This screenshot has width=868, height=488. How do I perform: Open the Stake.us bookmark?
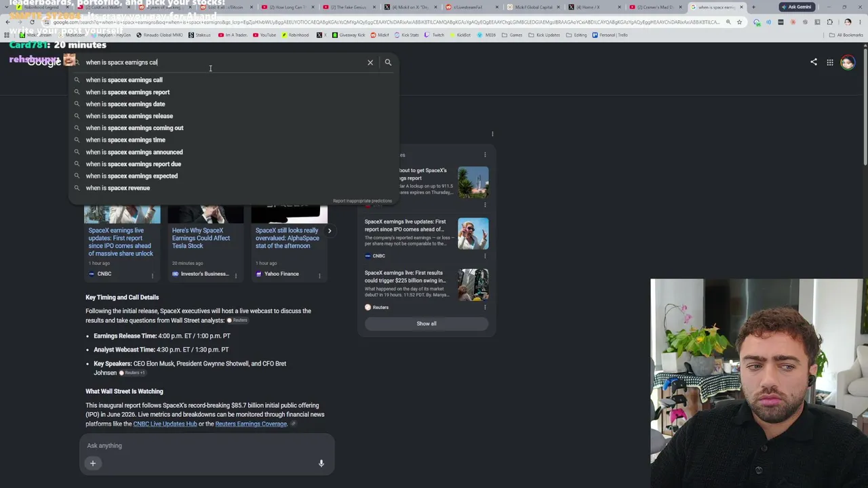[200, 35]
